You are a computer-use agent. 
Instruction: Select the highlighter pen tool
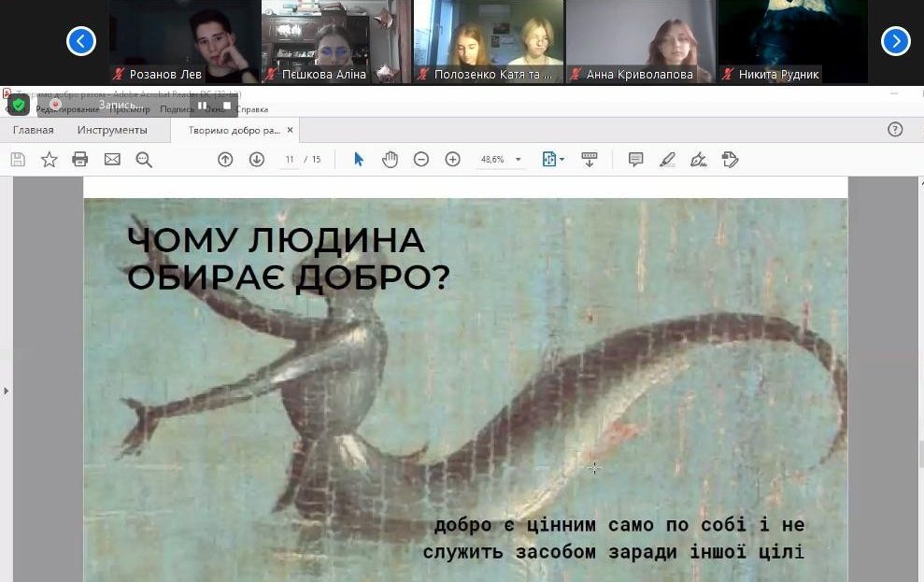[x=667, y=160]
